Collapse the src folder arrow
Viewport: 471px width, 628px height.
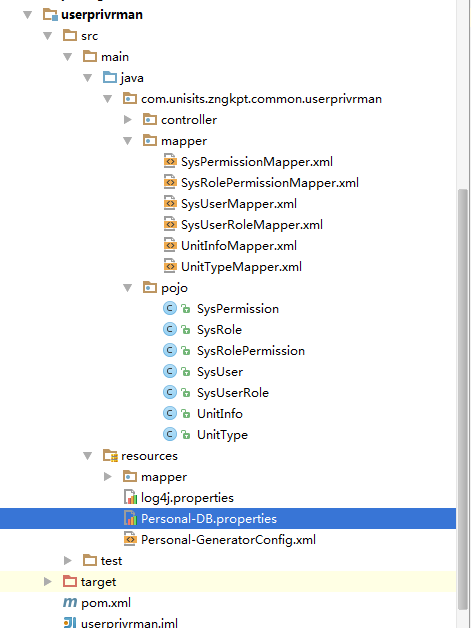tap(48, 36)
